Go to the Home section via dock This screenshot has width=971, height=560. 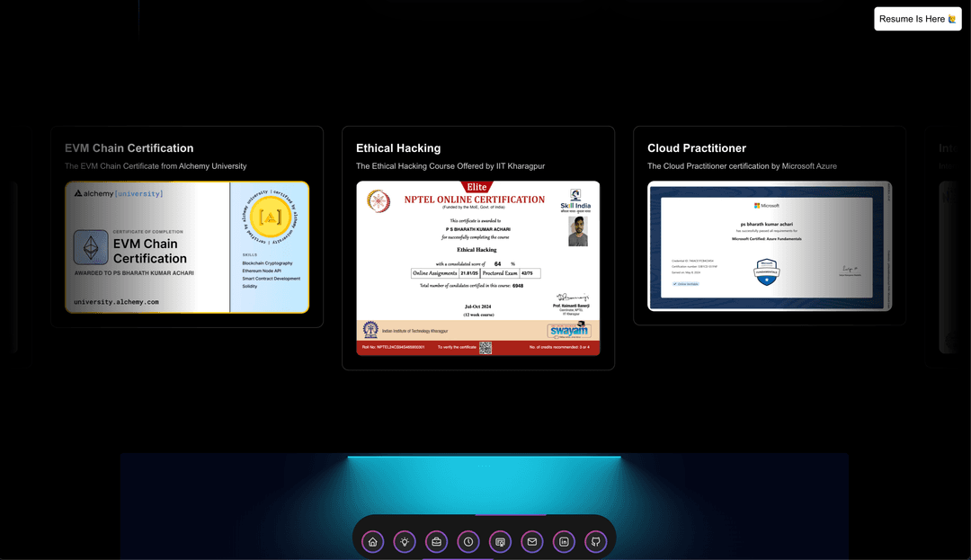click(373, 542)
